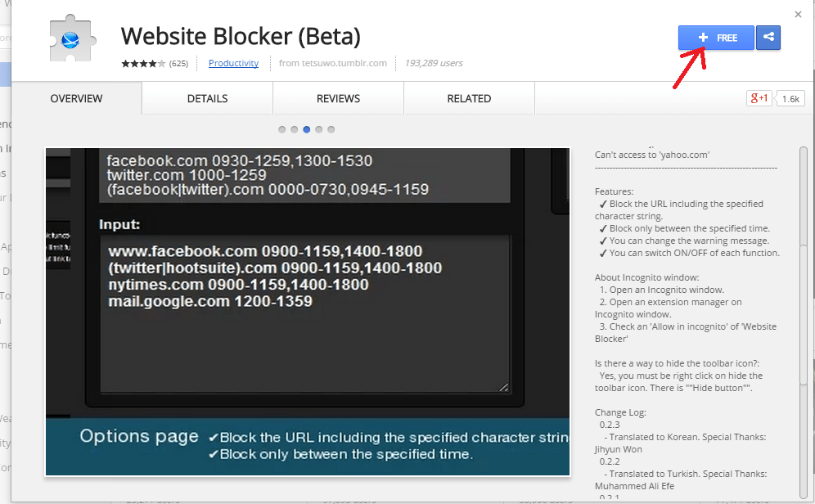This screenshot has height=504, width=815.
Task: Click the 'About Incognito window:' heading
Action: (646, 277)
